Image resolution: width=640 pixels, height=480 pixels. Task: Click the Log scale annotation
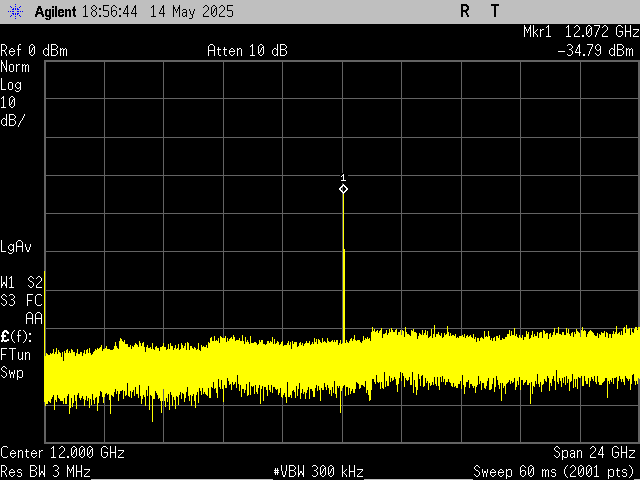tap(11, 85)
